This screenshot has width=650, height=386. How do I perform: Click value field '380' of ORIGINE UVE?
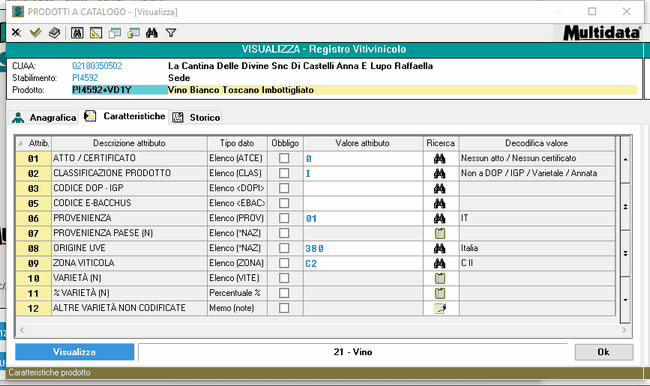[363, 248]
